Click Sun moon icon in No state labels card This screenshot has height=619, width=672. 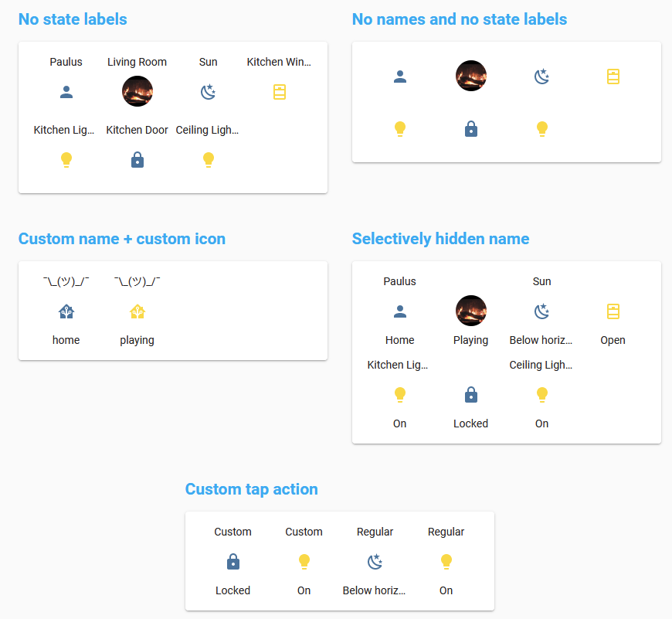(208, 93)
